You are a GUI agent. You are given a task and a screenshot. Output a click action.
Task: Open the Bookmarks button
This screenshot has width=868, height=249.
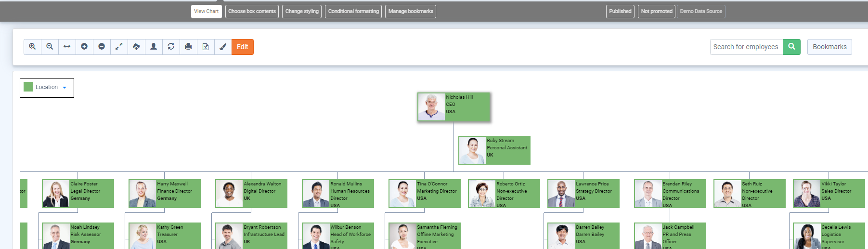pyautogui.click(x=829, y=47)
